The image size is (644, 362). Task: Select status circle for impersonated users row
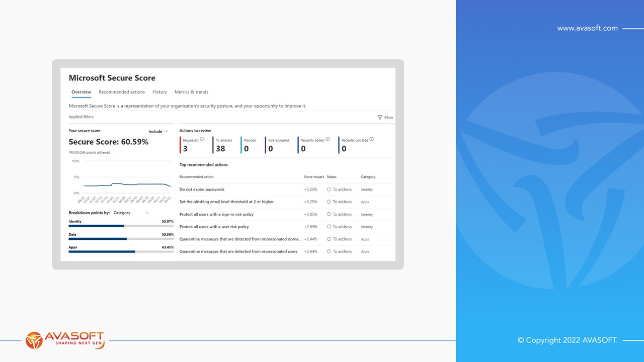[329, 251]
